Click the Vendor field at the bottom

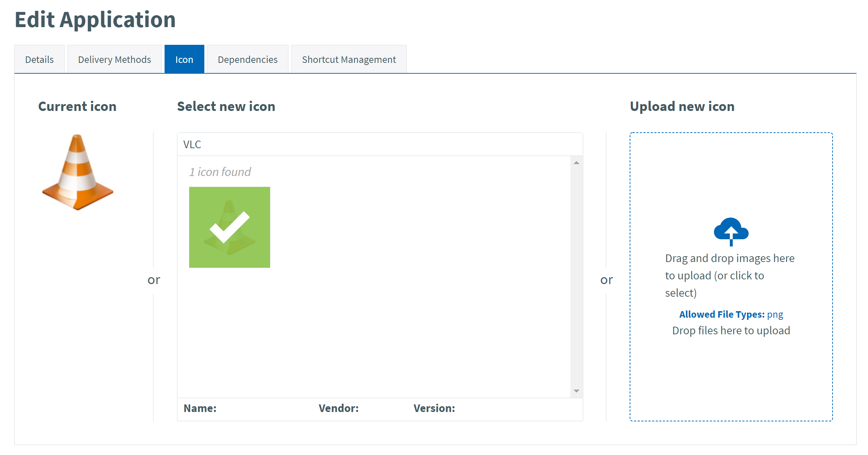(x=339, y=408)
